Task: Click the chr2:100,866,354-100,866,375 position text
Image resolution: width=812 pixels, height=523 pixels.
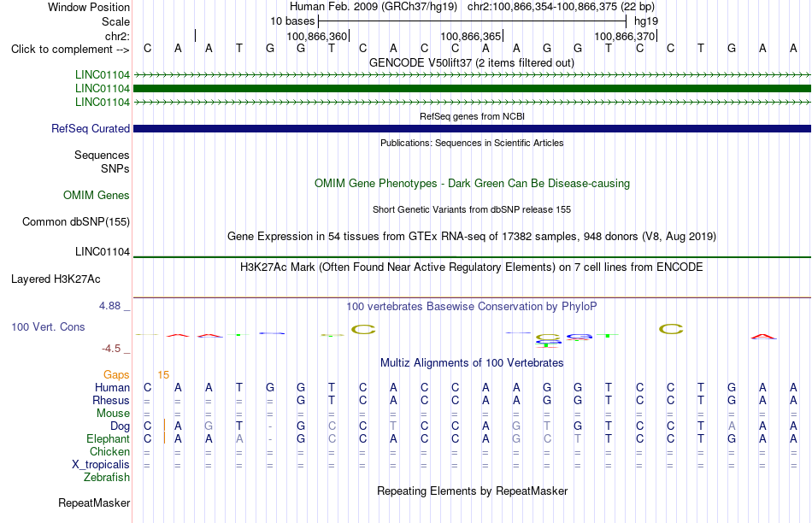Action: (561, 7)
